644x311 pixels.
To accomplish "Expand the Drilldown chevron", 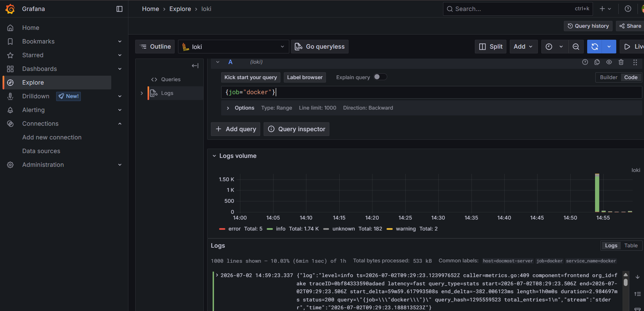I will [x=120, y=96].
